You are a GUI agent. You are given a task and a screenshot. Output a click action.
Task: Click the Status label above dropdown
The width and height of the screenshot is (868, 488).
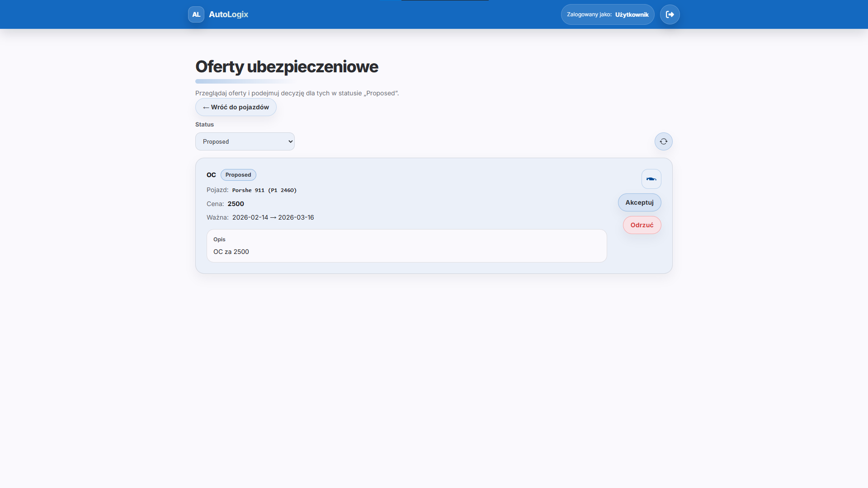coord(204,124)
